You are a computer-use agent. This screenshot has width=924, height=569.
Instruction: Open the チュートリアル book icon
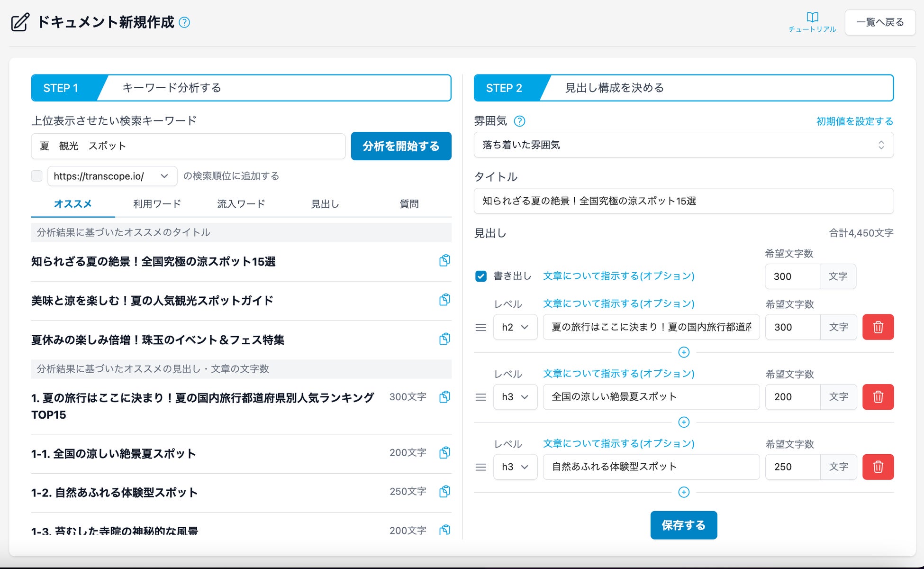point(812,18)
